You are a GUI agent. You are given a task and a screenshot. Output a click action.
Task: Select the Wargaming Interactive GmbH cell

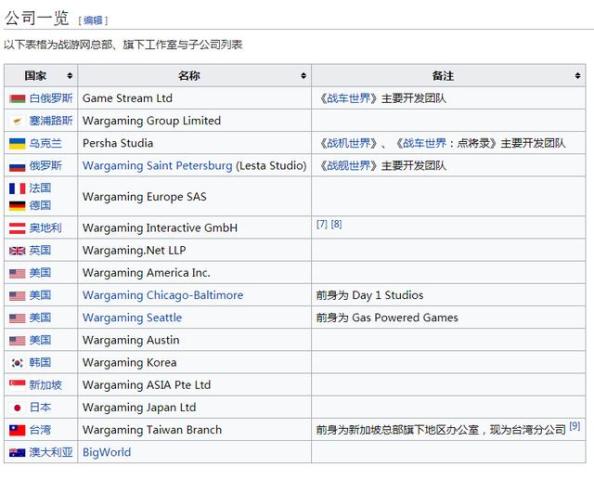pyautogui.click(x=194, y=228)
